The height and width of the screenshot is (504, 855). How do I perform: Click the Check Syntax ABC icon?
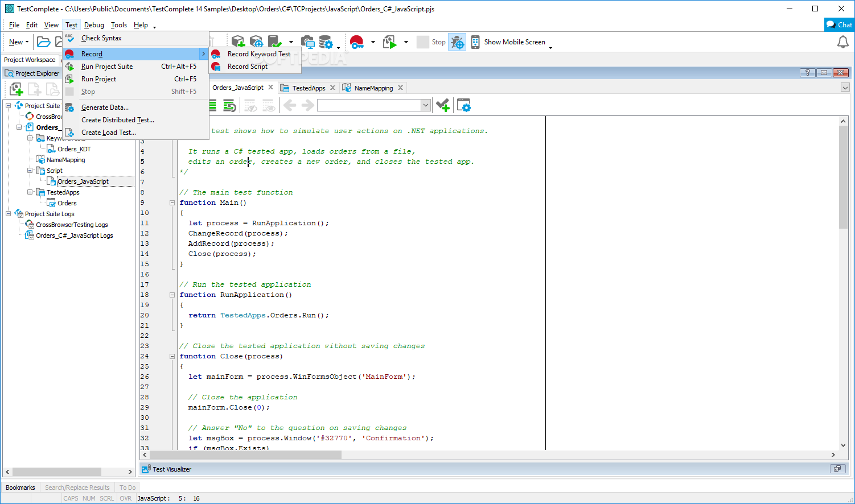[x=69, y=38]
